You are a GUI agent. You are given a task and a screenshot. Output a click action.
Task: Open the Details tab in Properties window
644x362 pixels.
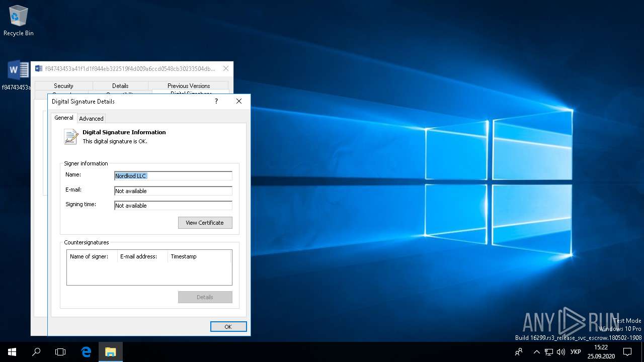coord(120,86)
